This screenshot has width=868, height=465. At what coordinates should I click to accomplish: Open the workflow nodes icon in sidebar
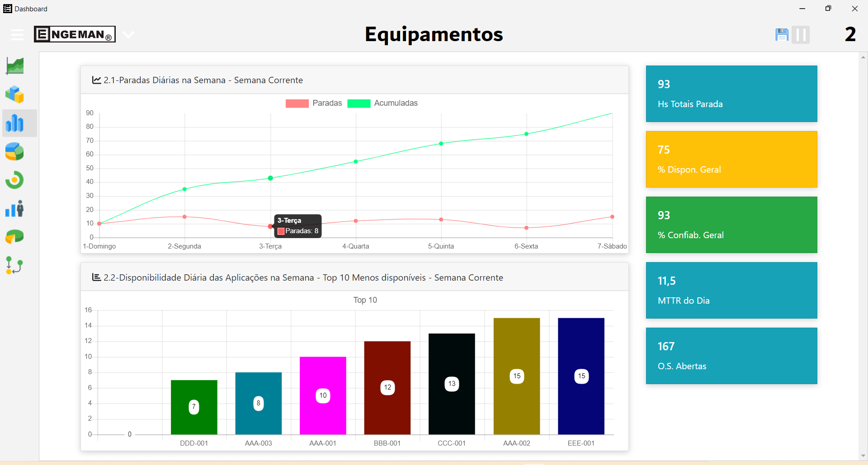click(15, 265)
